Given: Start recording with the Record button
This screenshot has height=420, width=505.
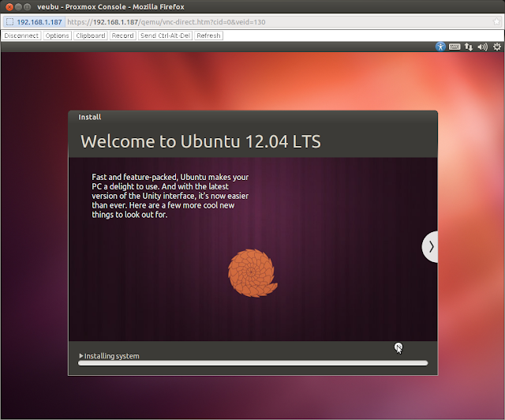Looking at the screenshot, I should (123, 36).
